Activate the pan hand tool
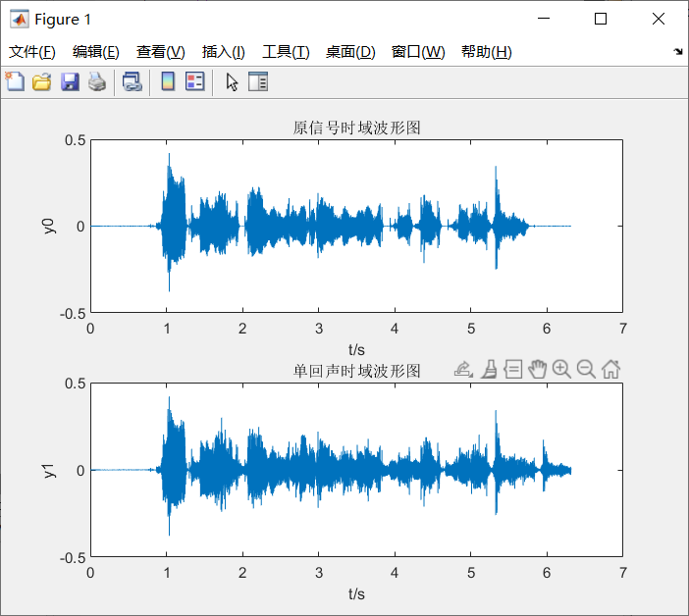 (x=538, y=369)
